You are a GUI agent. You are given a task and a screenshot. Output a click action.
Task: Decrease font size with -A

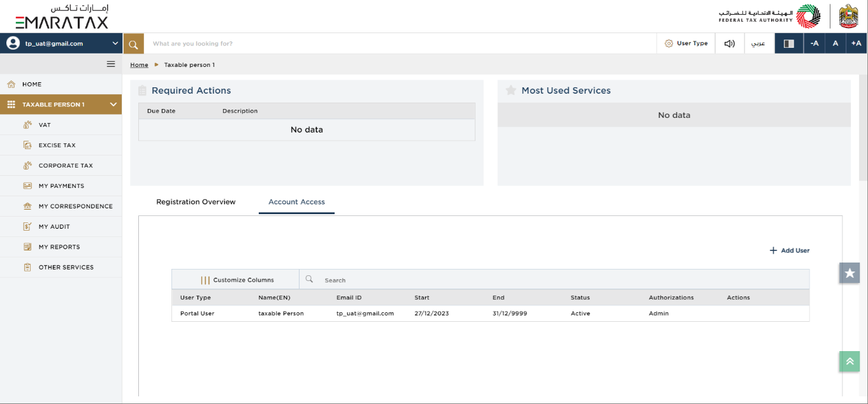[814, 43]
